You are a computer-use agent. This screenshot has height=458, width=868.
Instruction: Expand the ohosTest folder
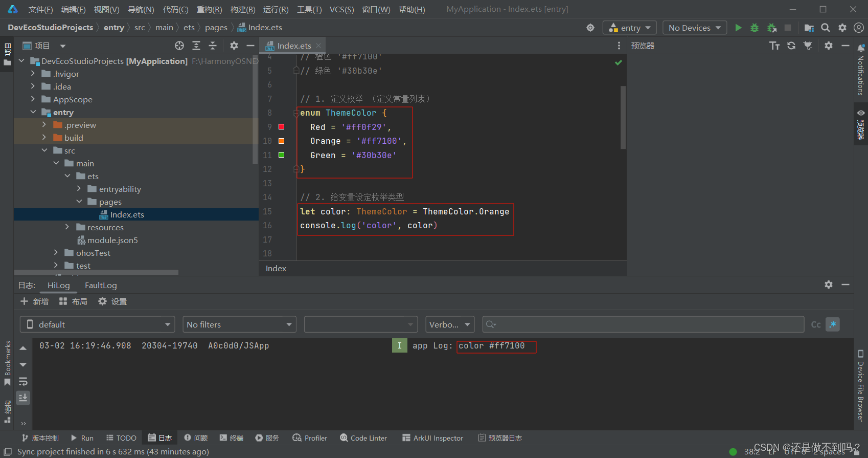pos(56,253)
